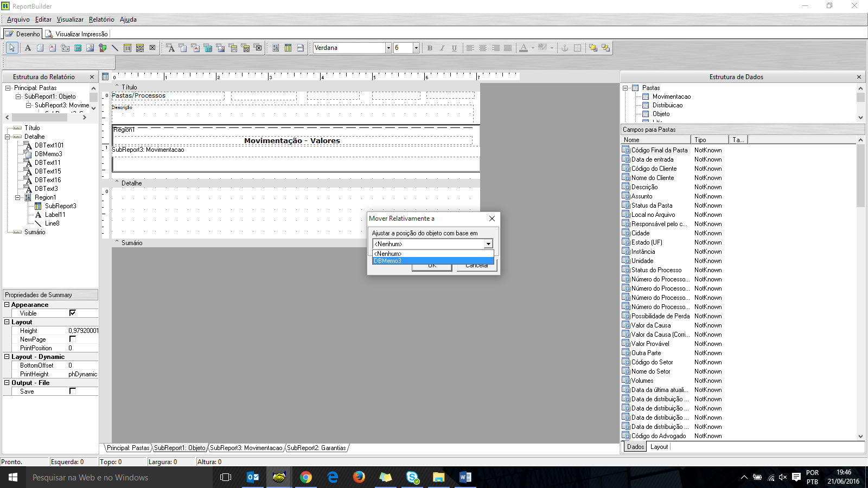The width and height of the screenshot is (868, 488).
Task: Select the Movimentacao table in data tree
Action: point(672,97)
